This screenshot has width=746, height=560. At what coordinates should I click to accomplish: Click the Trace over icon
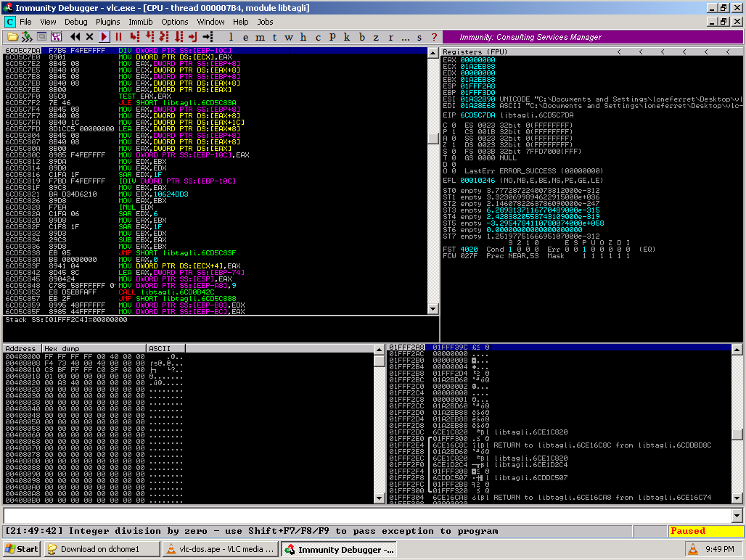coord(179,37)
